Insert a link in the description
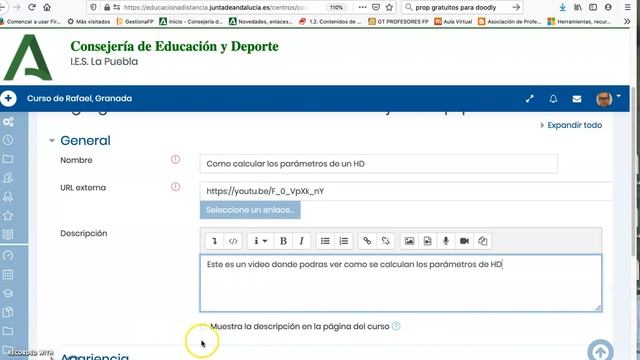 [367, 241]
